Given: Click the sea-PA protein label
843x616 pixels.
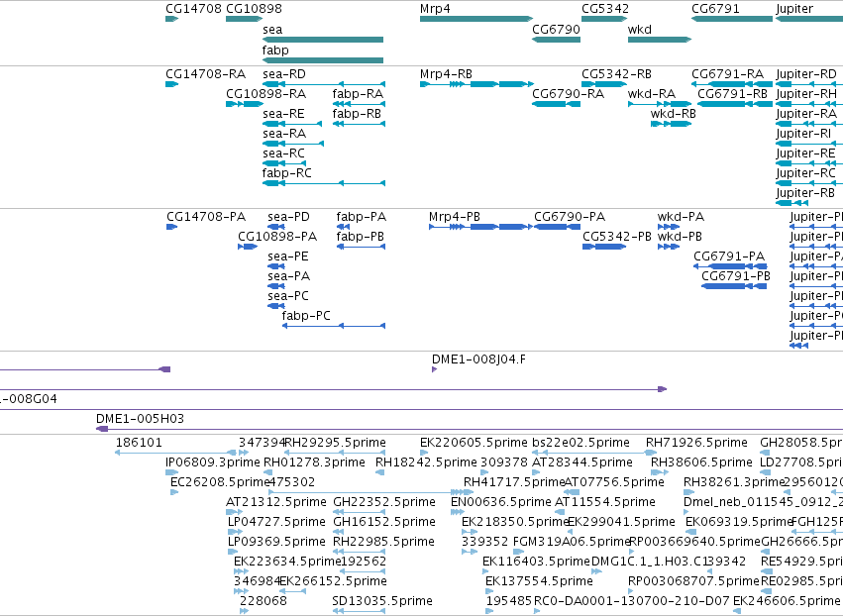Looking at the screenshot, I should click(288, 276).
